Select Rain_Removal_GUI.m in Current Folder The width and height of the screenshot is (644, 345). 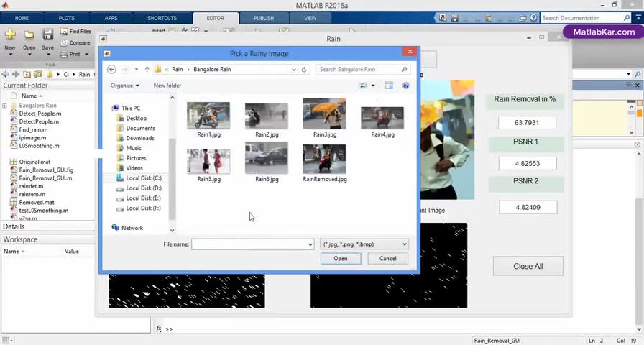click(x=45, y=178)
